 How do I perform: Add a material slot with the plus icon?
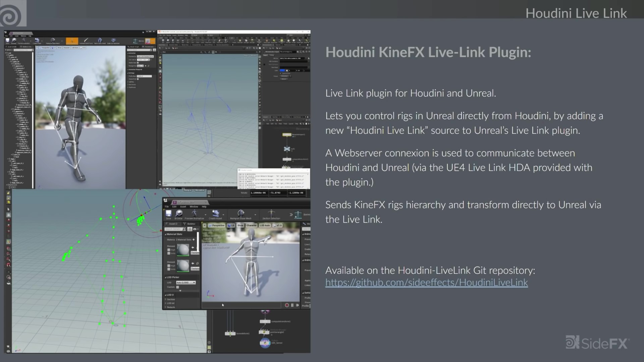pyautogui.click(x=194, y=240)
